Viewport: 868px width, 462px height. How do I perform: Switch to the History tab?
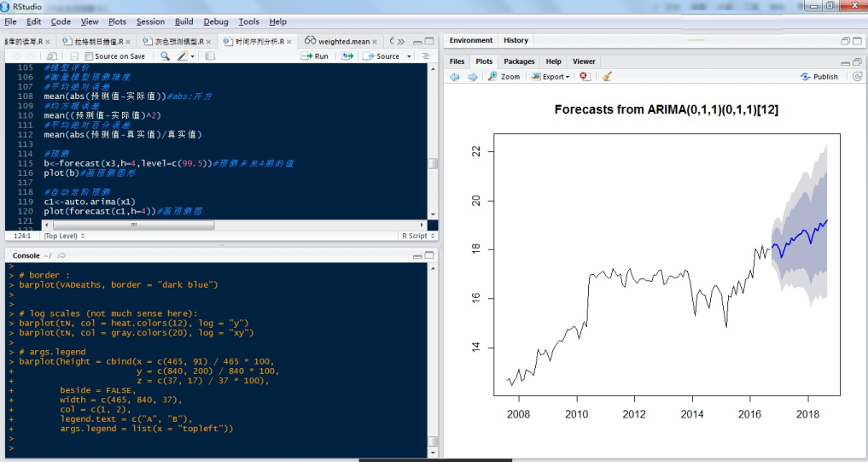(x=516, y=40)
